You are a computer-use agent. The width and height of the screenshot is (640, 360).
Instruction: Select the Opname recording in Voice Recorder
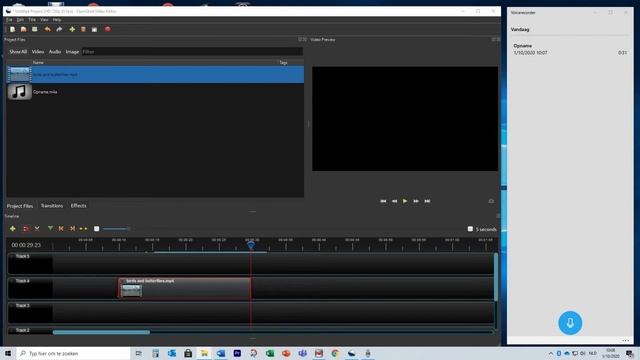tap(570, 49)
